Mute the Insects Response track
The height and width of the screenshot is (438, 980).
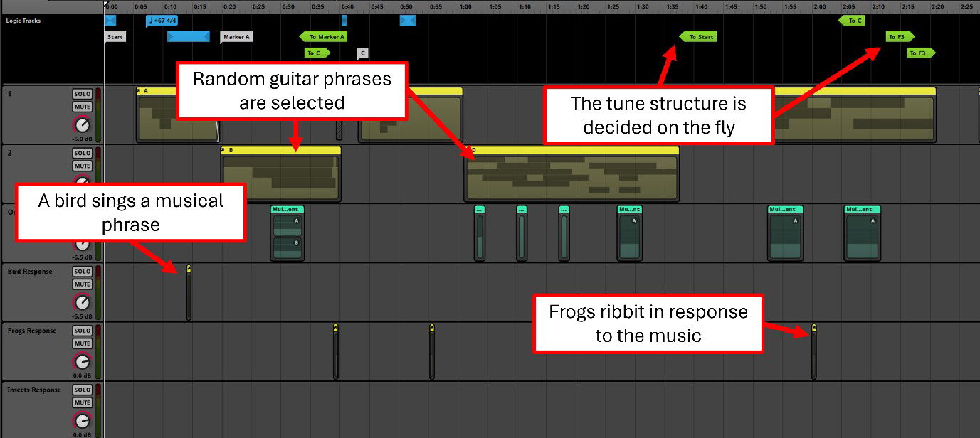click(x=82, y=402)
